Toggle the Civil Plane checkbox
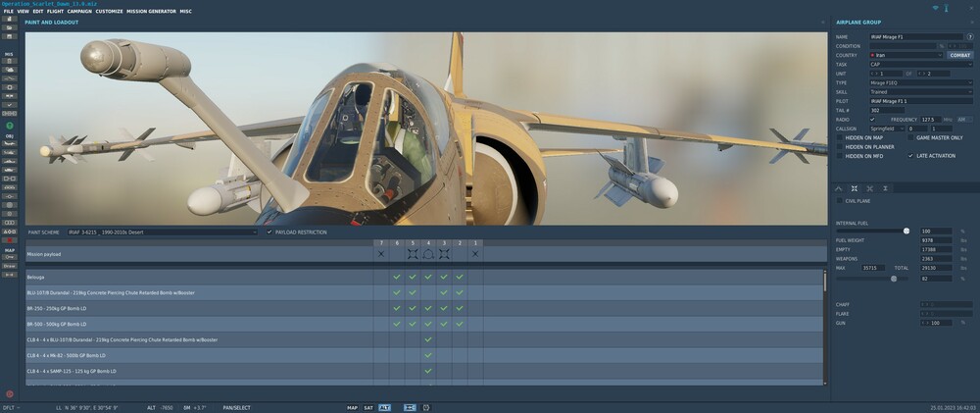The width and height of the screenshot is (980, 413). (x=840, y=201)
